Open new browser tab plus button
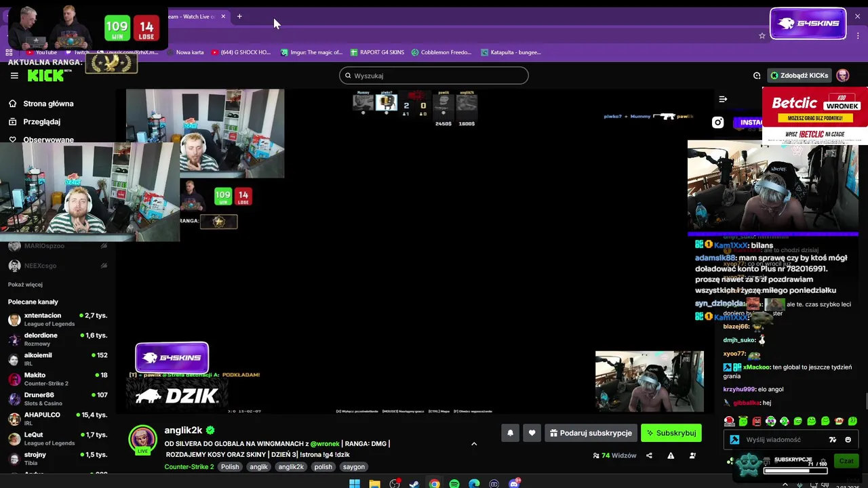Viewport: 868px width, 488px height. 239,16
